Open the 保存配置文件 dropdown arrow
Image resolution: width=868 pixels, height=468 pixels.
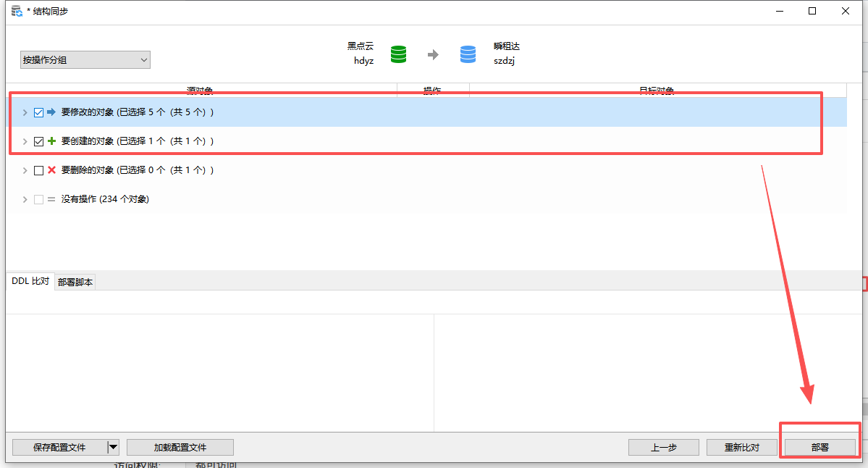tap(113, 447)
